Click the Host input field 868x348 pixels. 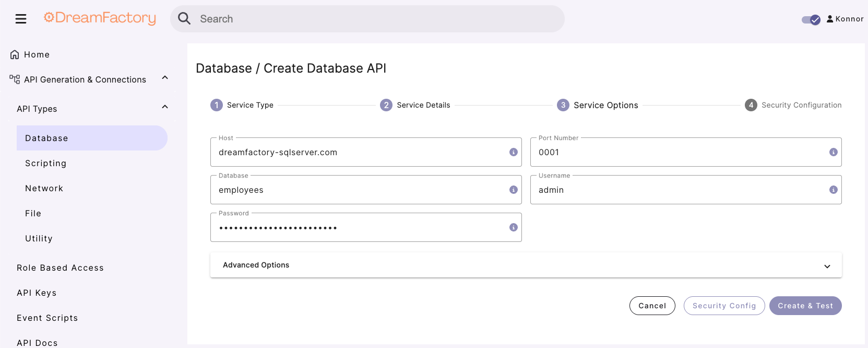tap(366, 152)
